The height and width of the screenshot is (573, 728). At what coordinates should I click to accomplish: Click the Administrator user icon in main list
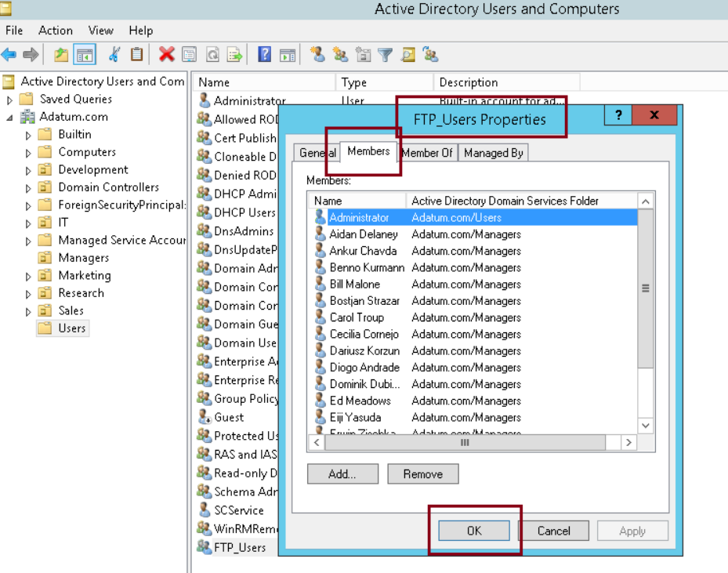click(205, 100)
